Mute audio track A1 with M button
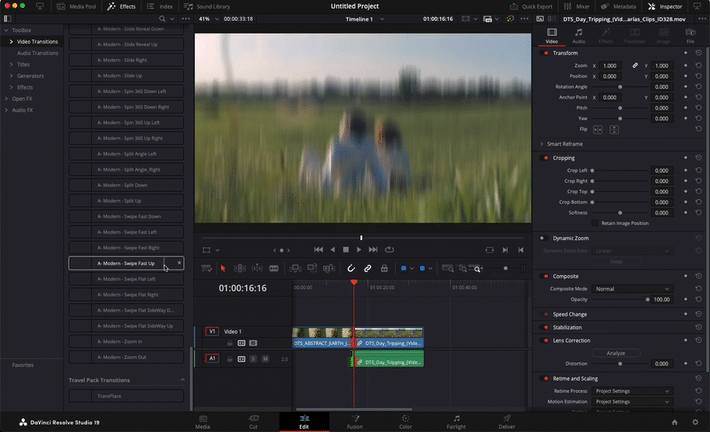 [x=265, y=359]
